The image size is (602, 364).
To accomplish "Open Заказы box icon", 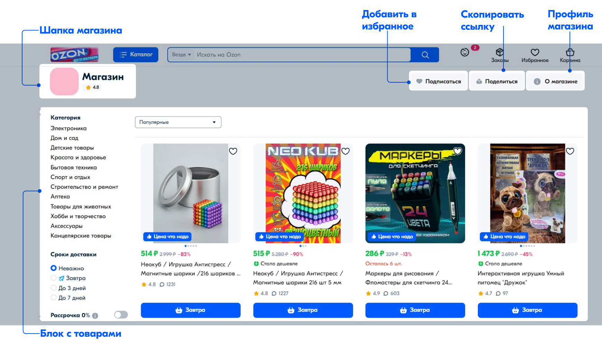I will 500,52.
